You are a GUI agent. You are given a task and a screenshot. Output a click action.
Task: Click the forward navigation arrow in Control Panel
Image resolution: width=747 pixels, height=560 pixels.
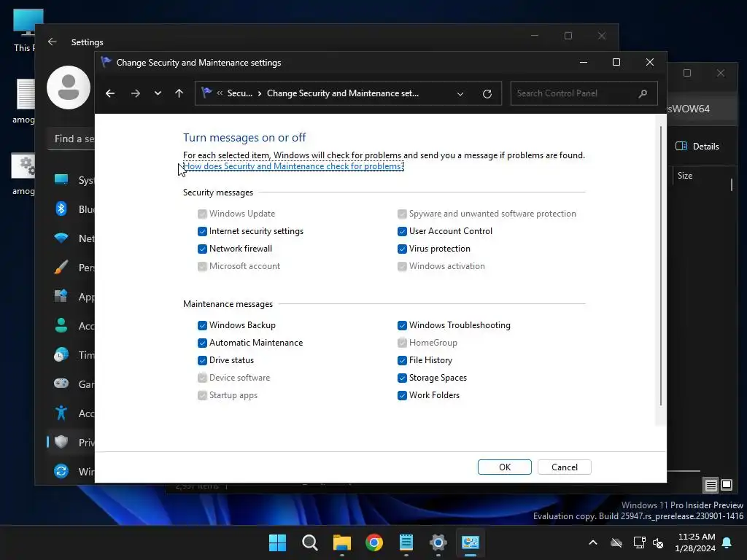click(135, 93)
